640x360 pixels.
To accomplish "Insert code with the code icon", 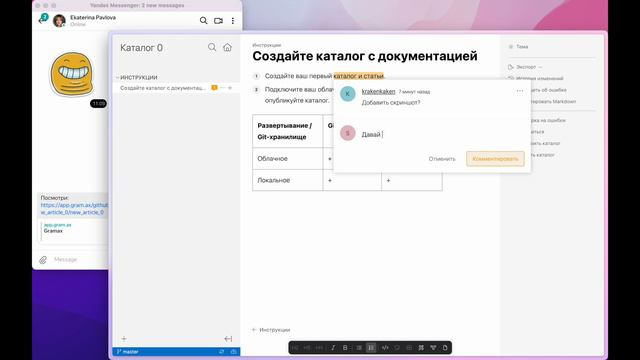I will point(384,348).
